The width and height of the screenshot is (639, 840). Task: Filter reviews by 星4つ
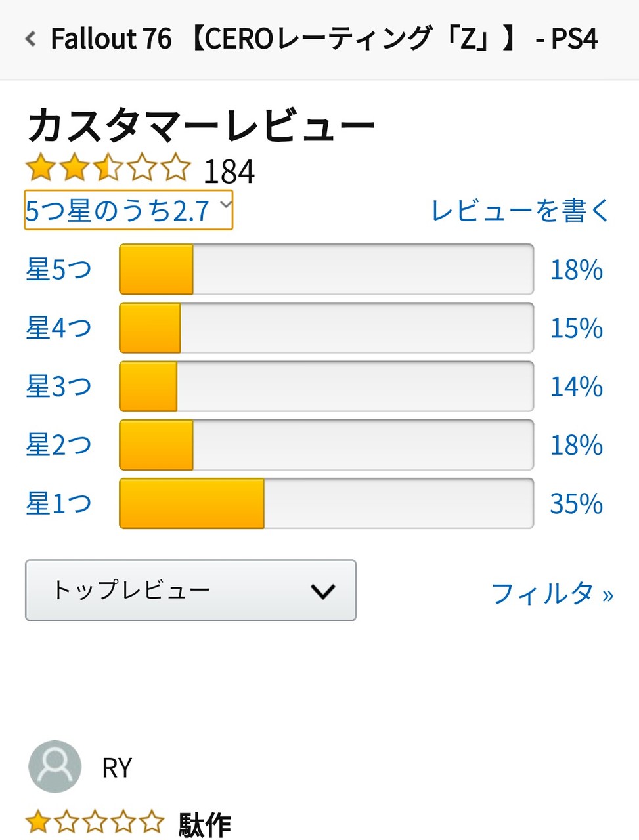point(58,328)
